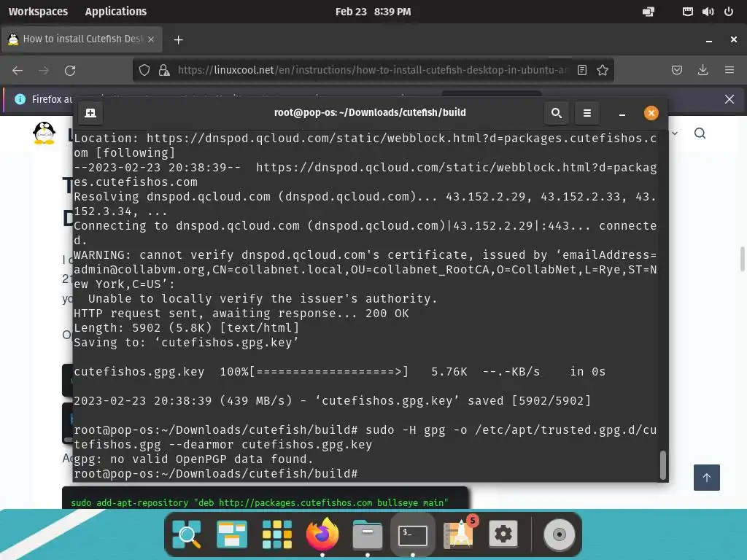
Task: Close the terminal with the orange button
Action: pyautogui.click(x=651, y=113)
